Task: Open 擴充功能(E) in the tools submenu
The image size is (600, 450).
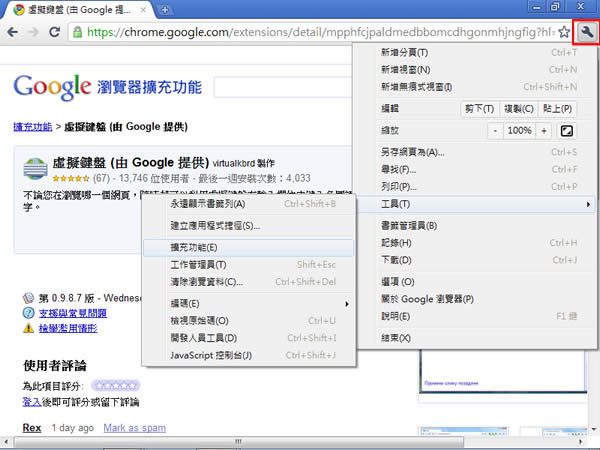Action: coord(249,248)
